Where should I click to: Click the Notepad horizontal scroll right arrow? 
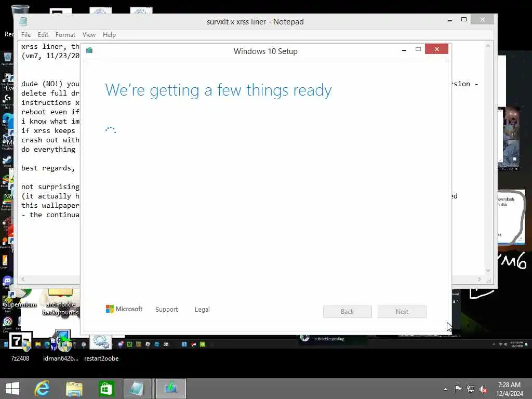pyautogui.click(x=480, y=279)
